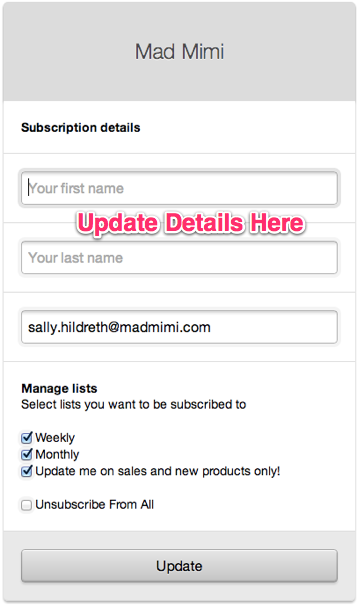Click the 'Your last name' input field
The width and height of the screenshot is (364, 608).
pos(179,257)
